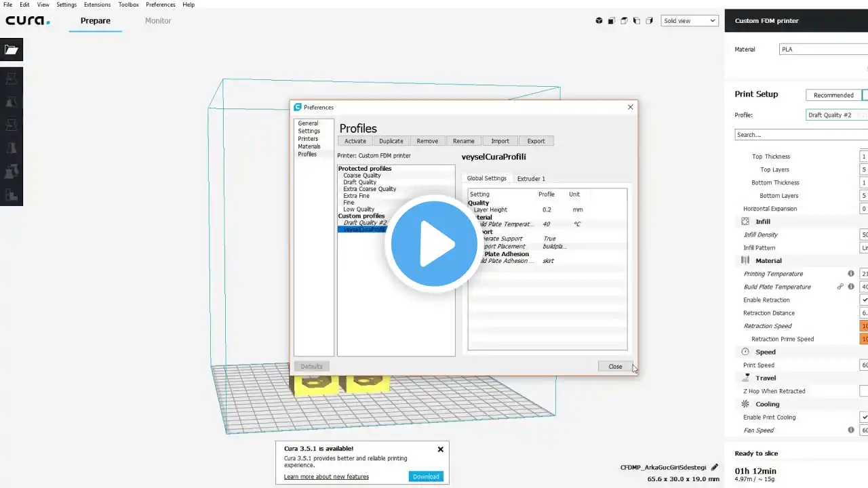Switch to the Monitor tab

[158, 21]
